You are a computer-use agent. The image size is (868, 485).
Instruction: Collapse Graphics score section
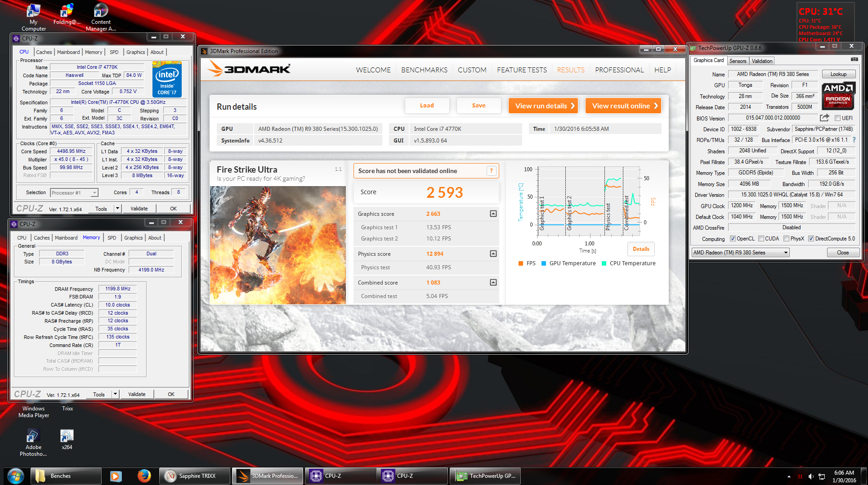[x=493, y=214]
